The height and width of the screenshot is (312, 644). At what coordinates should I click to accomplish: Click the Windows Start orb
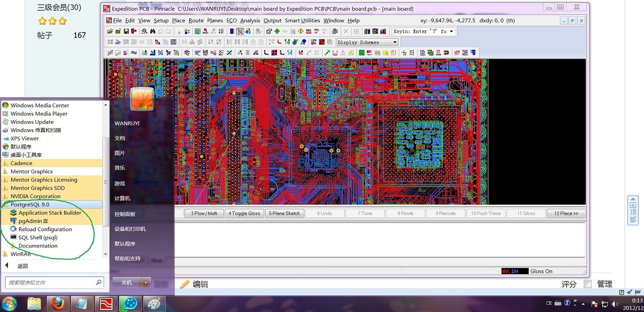(x=9, y=303)
